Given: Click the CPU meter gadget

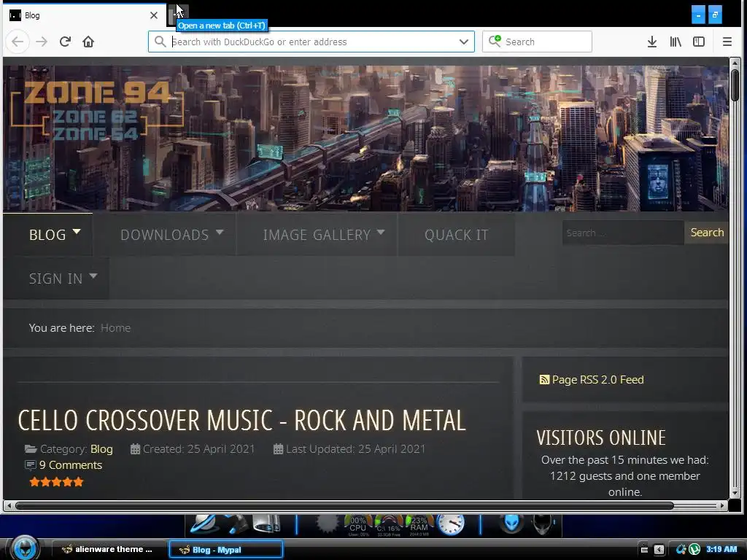Looking at the screenshot, I should (357, 525).
